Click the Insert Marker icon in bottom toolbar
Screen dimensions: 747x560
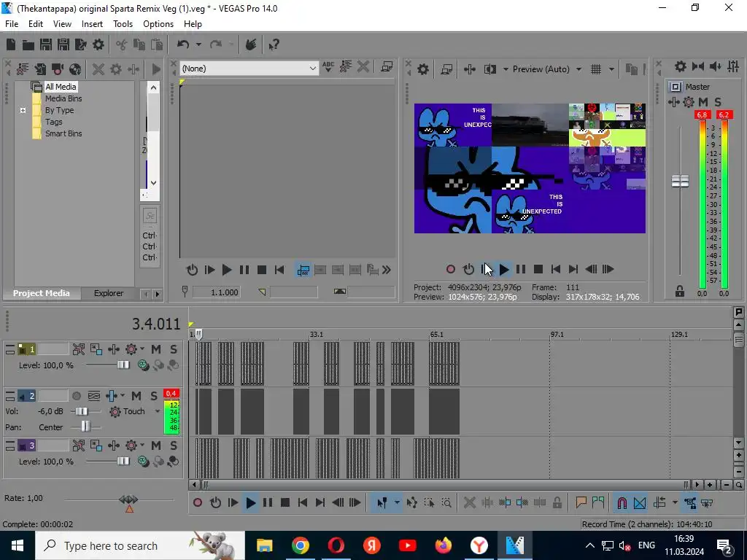[581, 502]
